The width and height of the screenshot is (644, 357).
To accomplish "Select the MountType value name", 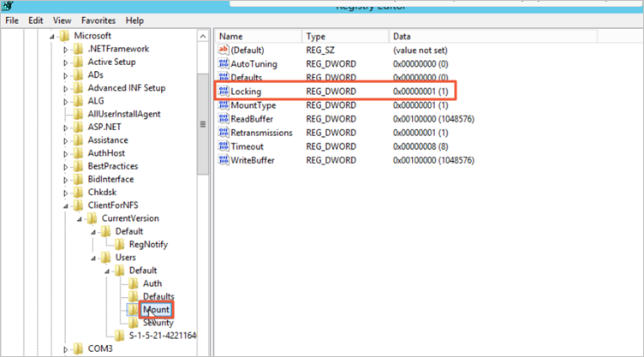I will [x=253, y=105].
